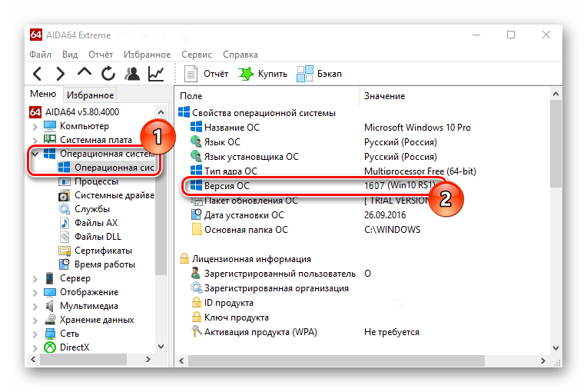Go back with the left arrow icon

[38, 74]
